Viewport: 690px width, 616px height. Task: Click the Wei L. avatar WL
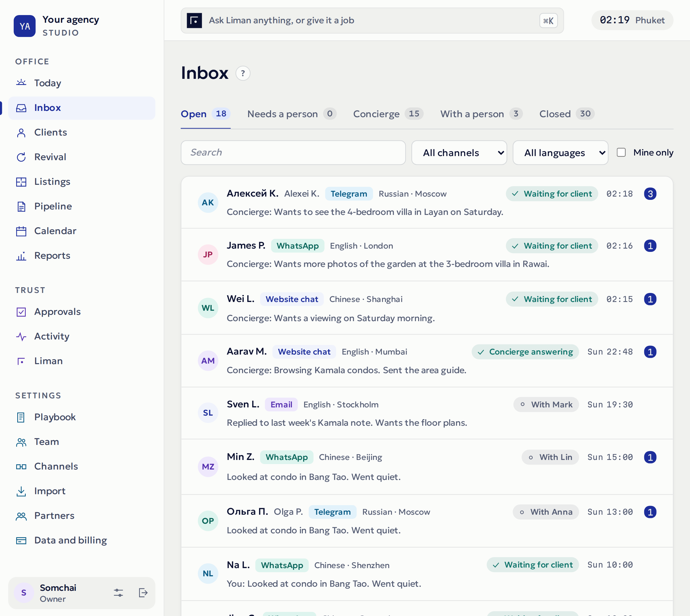point(208,308)
